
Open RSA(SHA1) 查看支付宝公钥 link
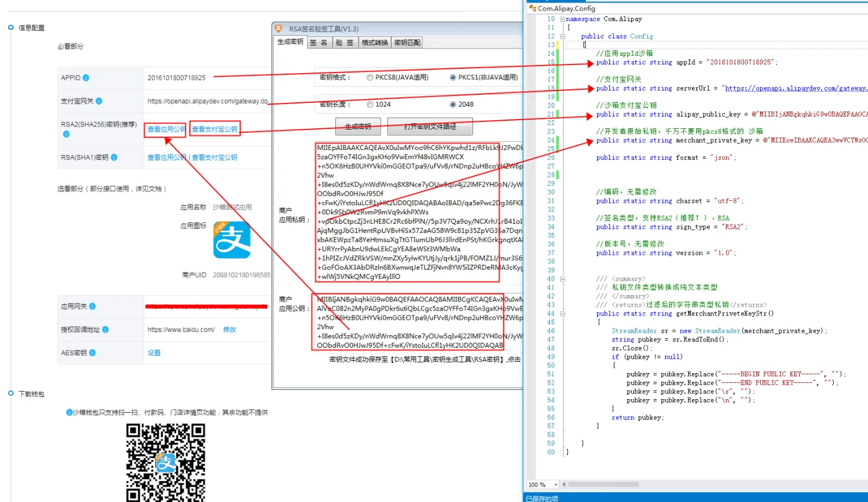tap(215, 157)
